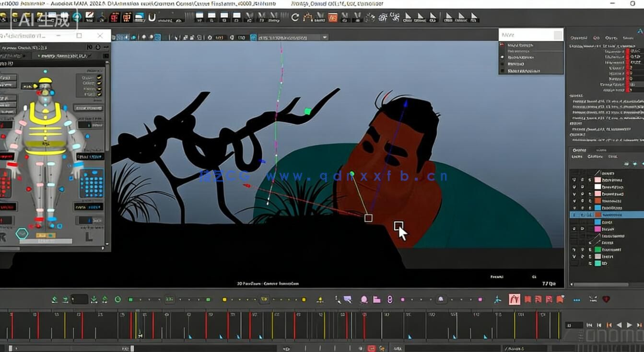Image resolution: width=644 pixels, height=352 pixels.
Task: Click the hexagon icon in the character picker
Action: [x=22, y=233]
